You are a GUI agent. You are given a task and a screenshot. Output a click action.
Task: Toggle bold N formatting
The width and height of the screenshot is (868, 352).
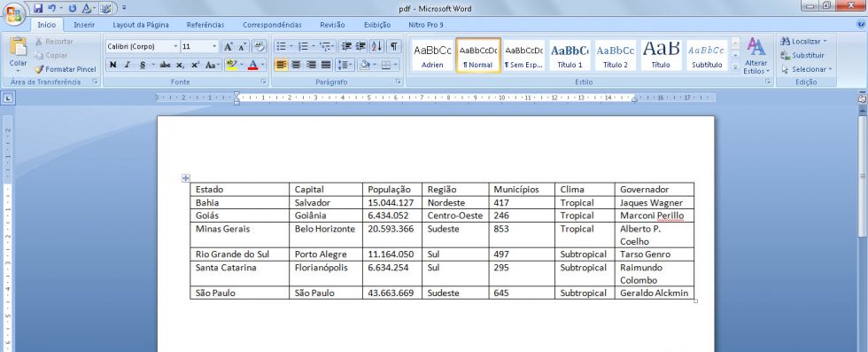click(113, 65)
